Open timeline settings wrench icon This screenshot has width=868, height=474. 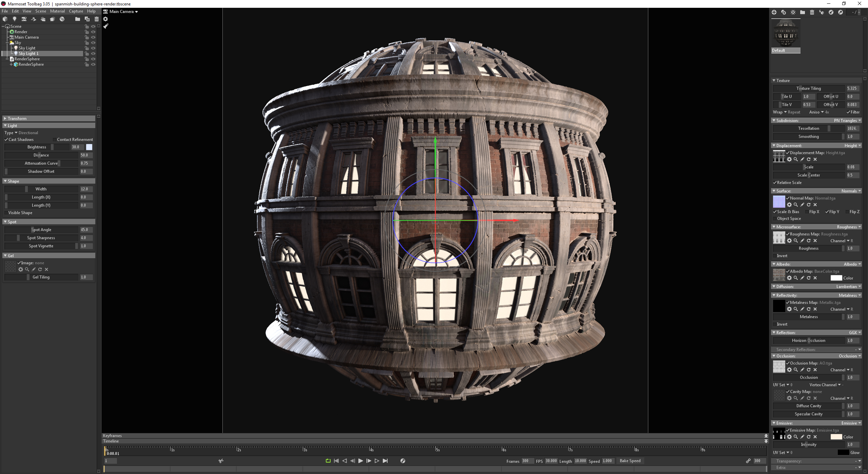click(x=403, y=461)
